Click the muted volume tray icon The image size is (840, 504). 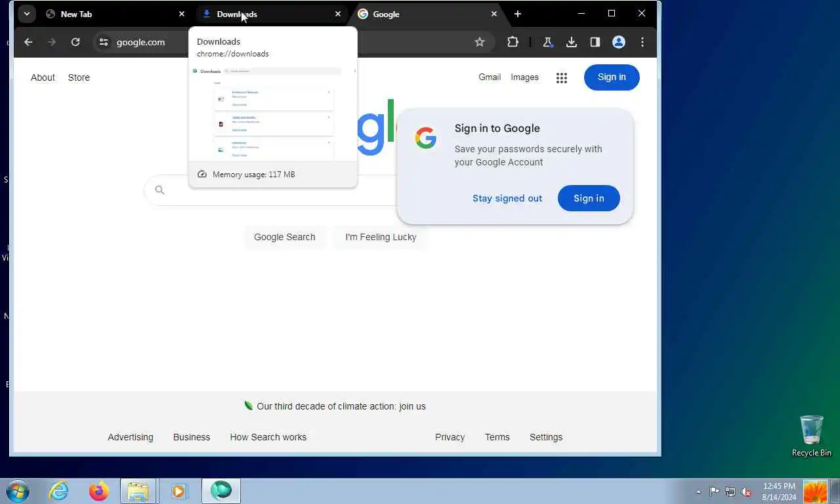coord(746,492)
